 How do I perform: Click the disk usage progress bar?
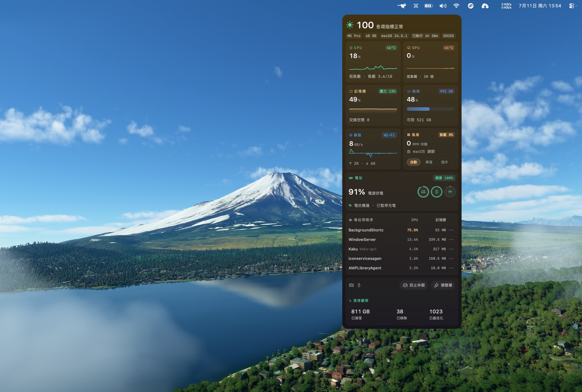[430, 109]
